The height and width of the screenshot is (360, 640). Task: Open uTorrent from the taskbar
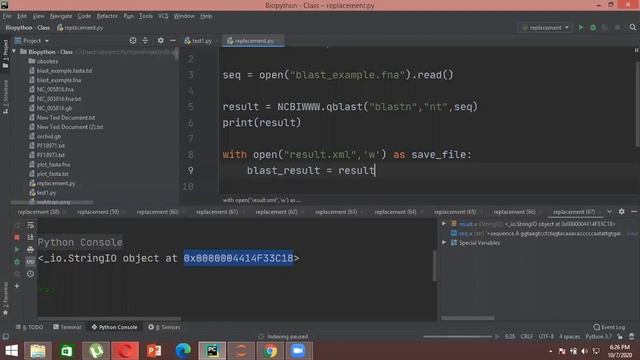96,351
